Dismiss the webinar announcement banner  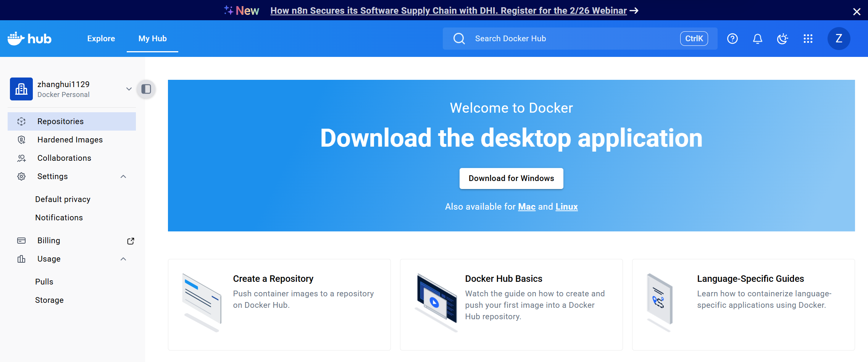point(857,11)
